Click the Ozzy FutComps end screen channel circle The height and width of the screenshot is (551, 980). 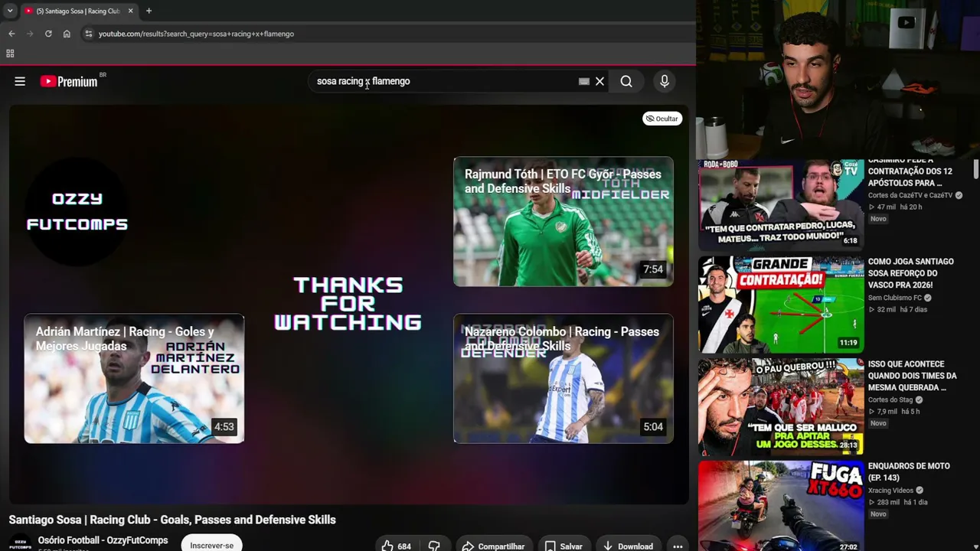77,211
